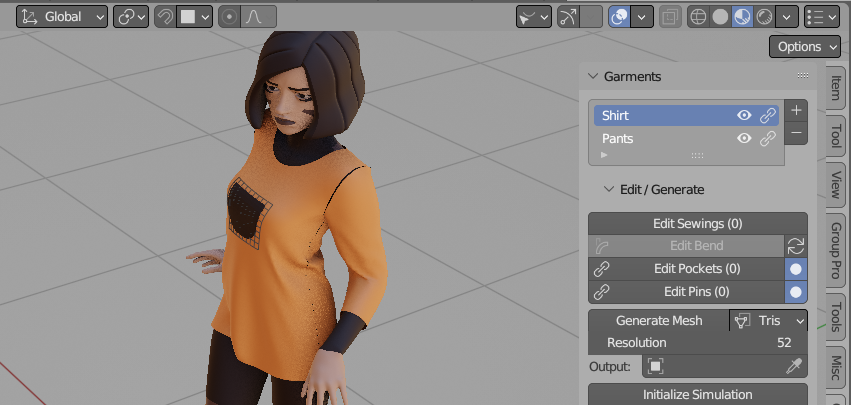Toggle the dot button beside Edit Pockets
This screenshot has height=405, width=851.
pos(796,269)
